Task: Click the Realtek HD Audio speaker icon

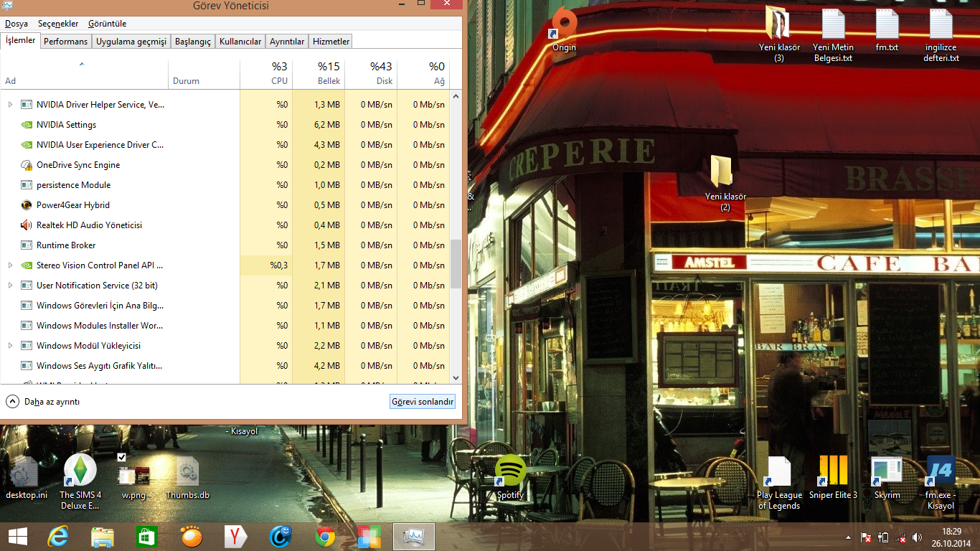Action: click(x=27, y=225)
